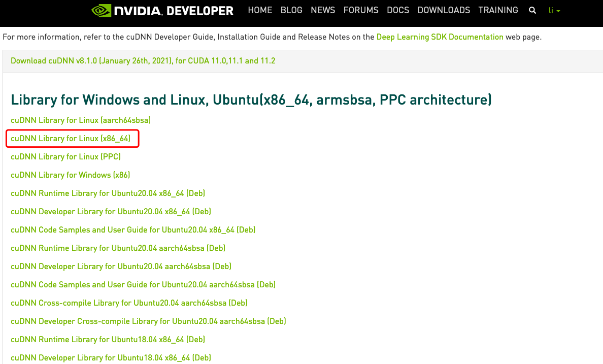Get cuDNN Runtime Library Ubuntu20.04 aarch64sbsa Deb

118,248
